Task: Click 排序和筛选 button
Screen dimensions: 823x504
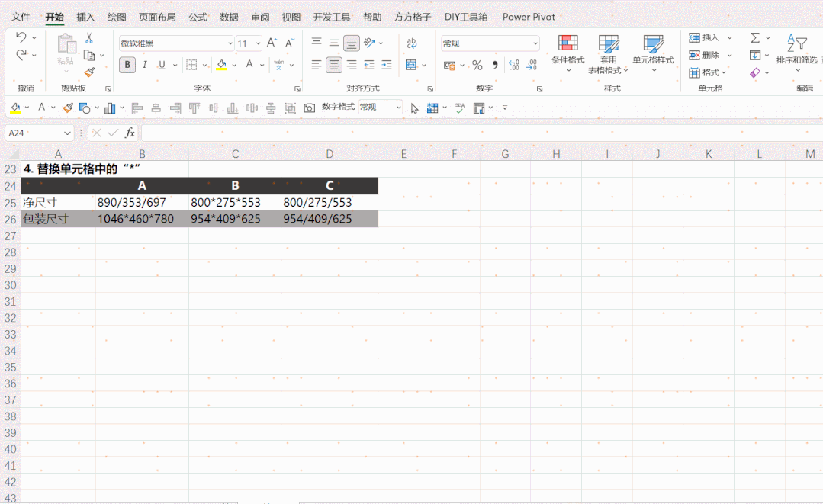Action: (x=797, y=53)
